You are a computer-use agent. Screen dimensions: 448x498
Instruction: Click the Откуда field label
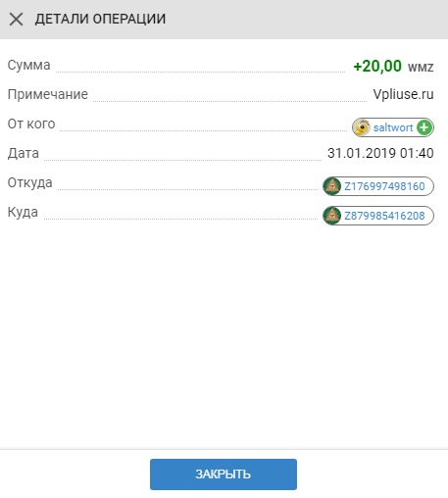[x=30, y=183]
